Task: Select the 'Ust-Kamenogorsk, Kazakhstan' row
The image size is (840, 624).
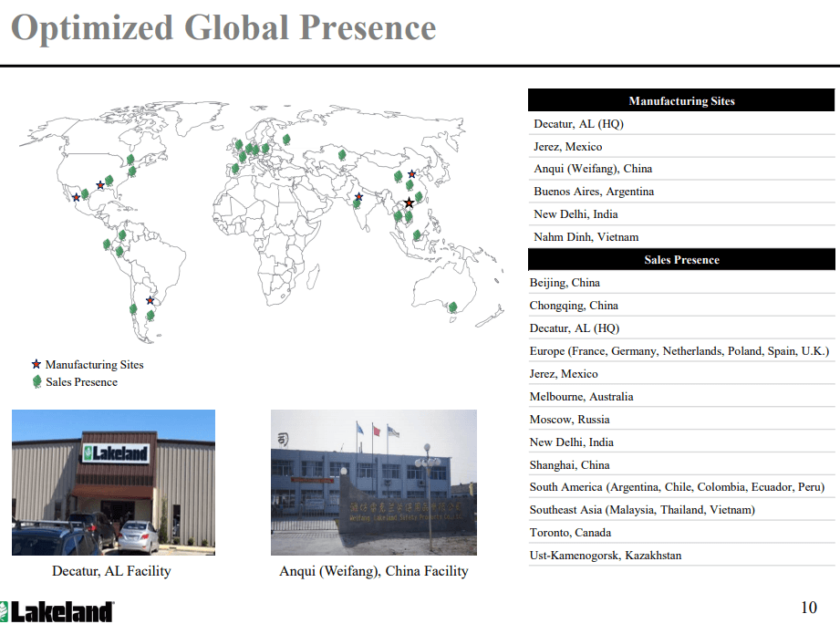Action: tap(681, 555)
